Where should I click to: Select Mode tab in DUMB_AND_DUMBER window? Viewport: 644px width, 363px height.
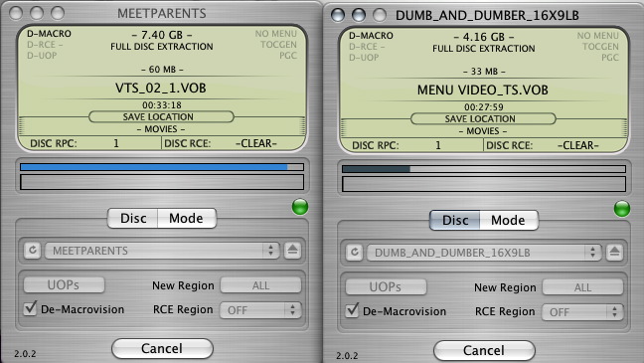(x=509, y=220)
